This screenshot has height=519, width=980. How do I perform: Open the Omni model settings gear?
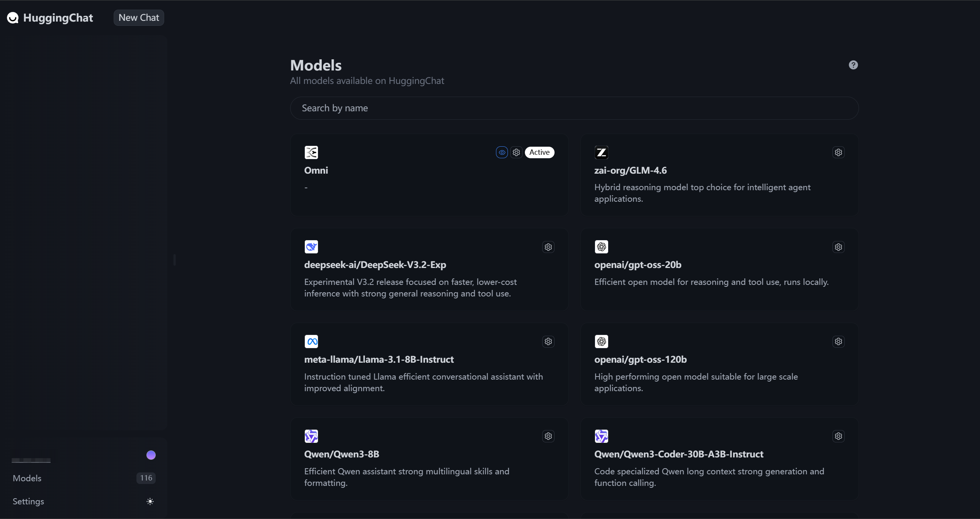click(x=516, y=152)
